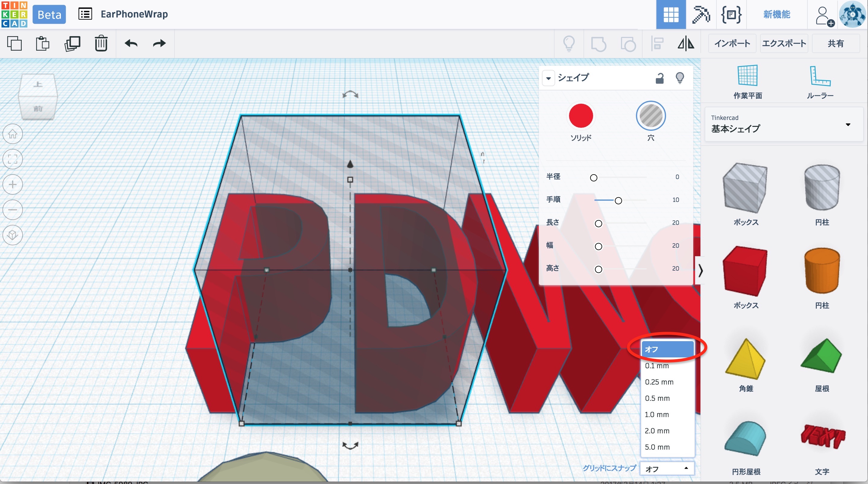
Task: Select the Hole (穴) striped option
Action: (650, 116)
